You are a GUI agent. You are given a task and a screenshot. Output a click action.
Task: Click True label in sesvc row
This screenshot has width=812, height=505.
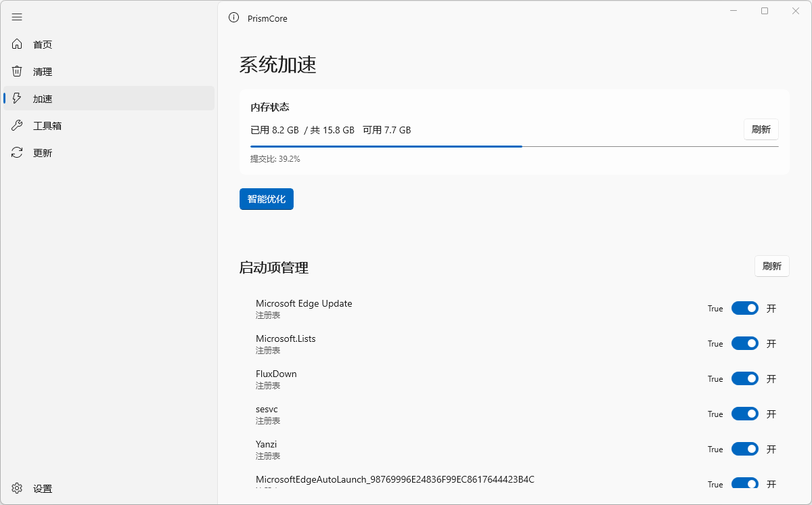pos(715,414)
